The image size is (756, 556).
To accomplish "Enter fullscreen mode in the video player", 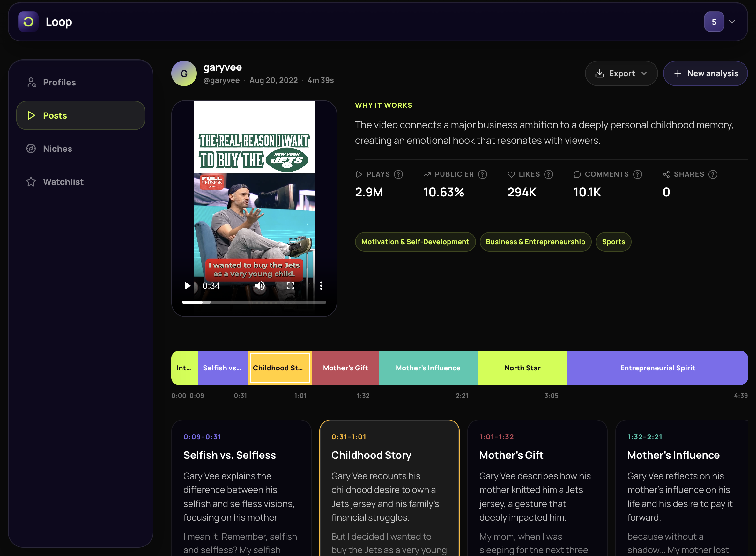I will click(x=290, y=286).
